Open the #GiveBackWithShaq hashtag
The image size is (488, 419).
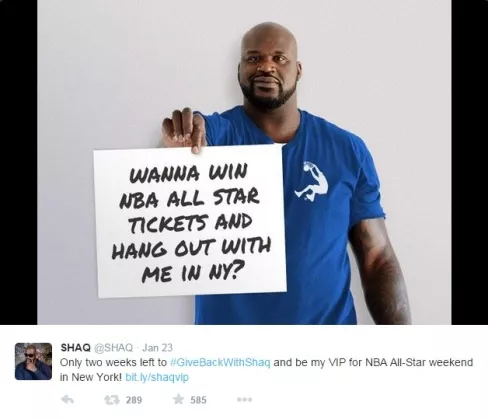click(x=220, y=362)
